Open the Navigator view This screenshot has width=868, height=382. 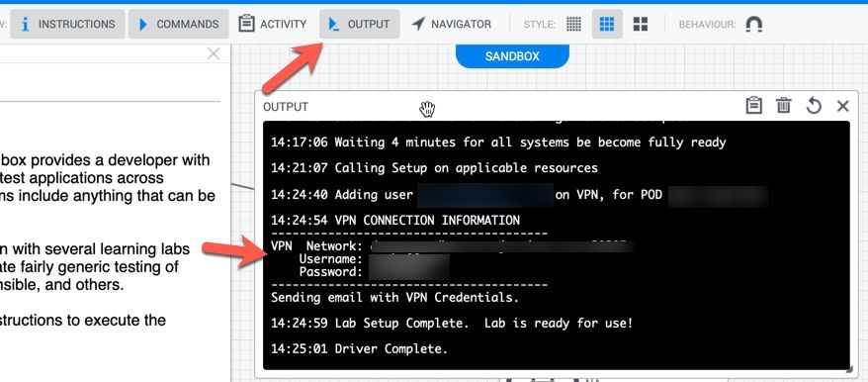coord(451,25)
